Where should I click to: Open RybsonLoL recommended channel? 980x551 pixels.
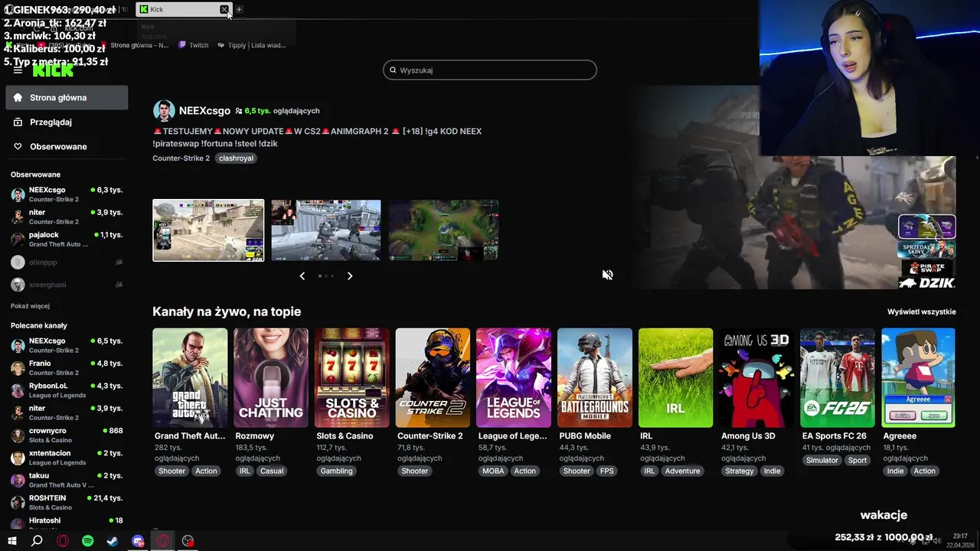coord(67,390)
